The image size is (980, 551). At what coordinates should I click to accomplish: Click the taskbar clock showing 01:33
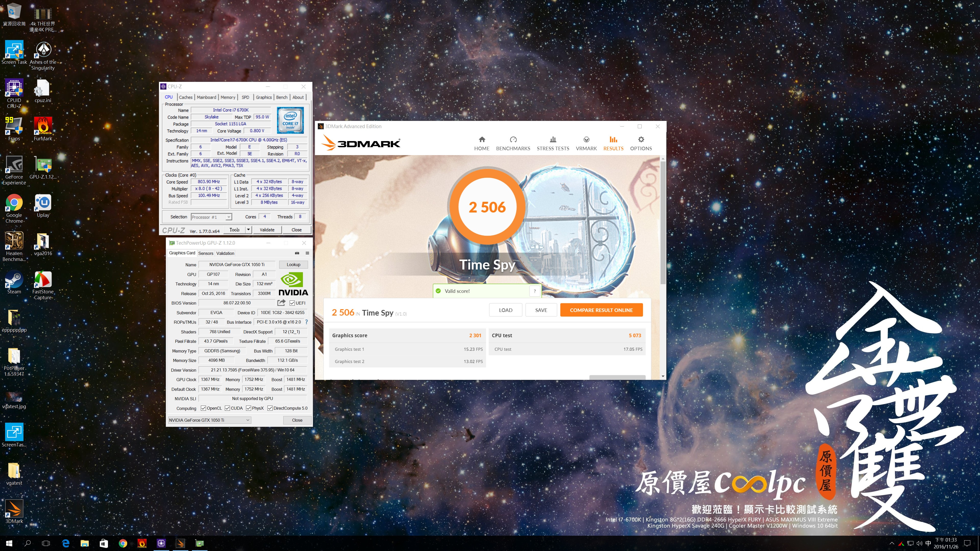click(x=946, y=543)
